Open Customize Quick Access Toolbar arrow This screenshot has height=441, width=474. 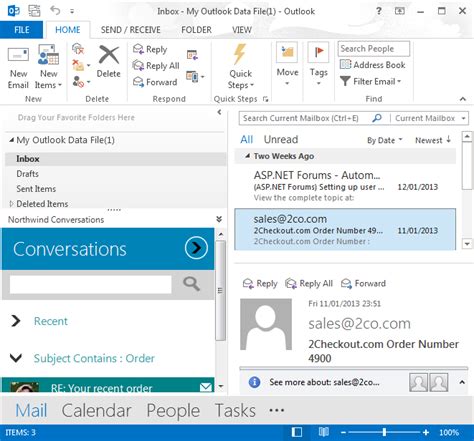[x=72, y=11]
